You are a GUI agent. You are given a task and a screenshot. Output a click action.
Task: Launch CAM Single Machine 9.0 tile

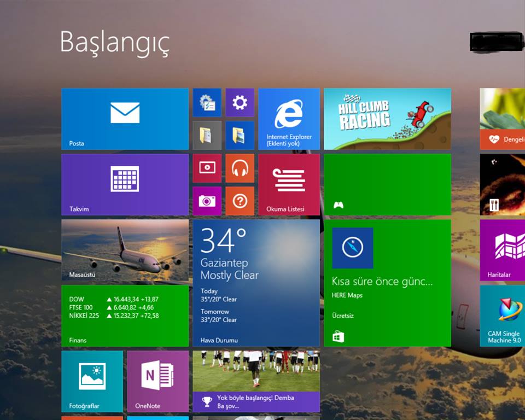[x=502, y=316]
